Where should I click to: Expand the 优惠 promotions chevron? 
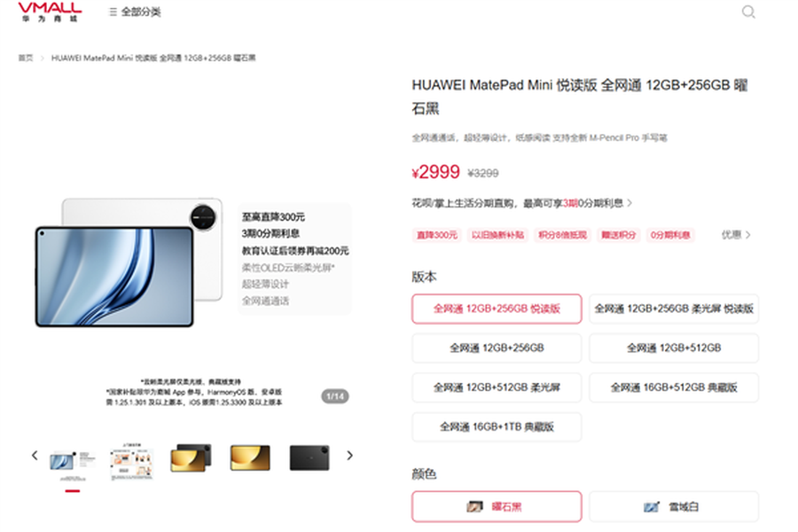(x=737, y=235)
